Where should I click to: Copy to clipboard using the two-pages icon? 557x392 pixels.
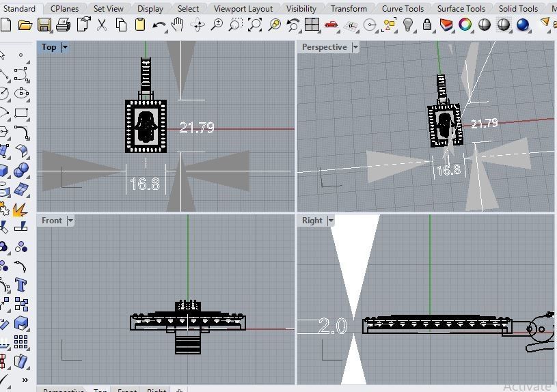point(121,25)
